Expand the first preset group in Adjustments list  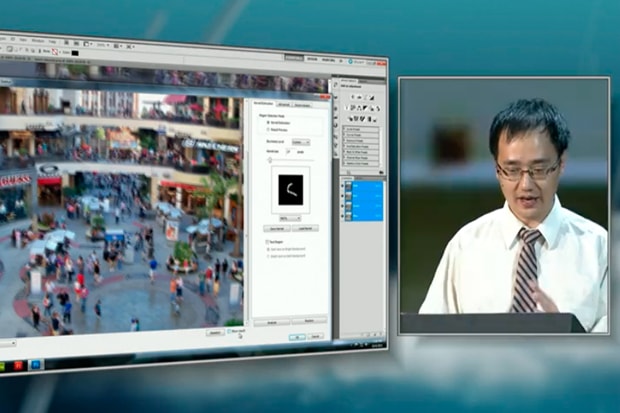344,129
